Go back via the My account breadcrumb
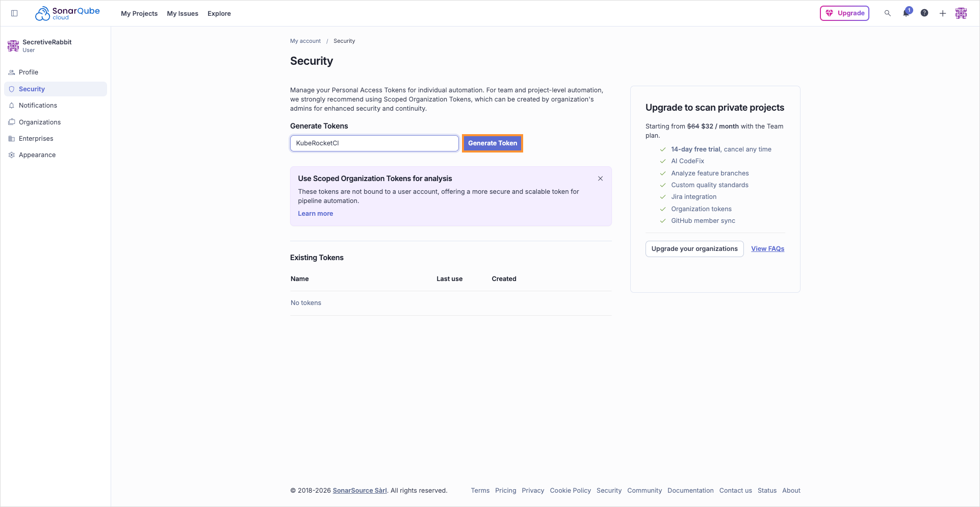Screen dimensions: 980x507 (305, 41)
